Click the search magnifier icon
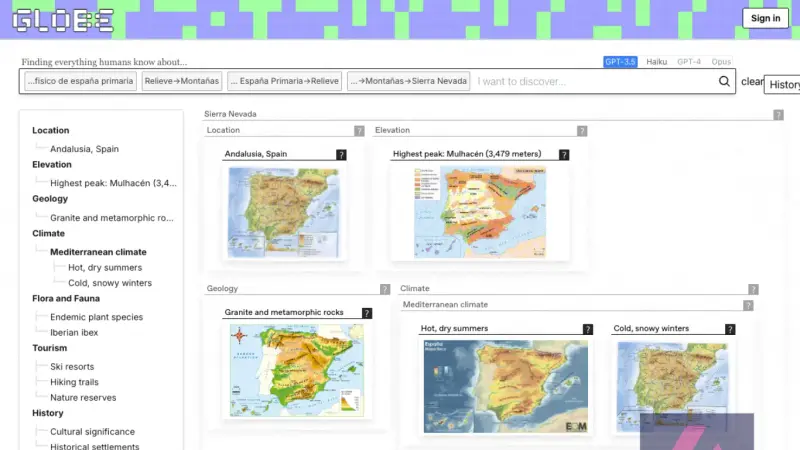 (724, 81)
